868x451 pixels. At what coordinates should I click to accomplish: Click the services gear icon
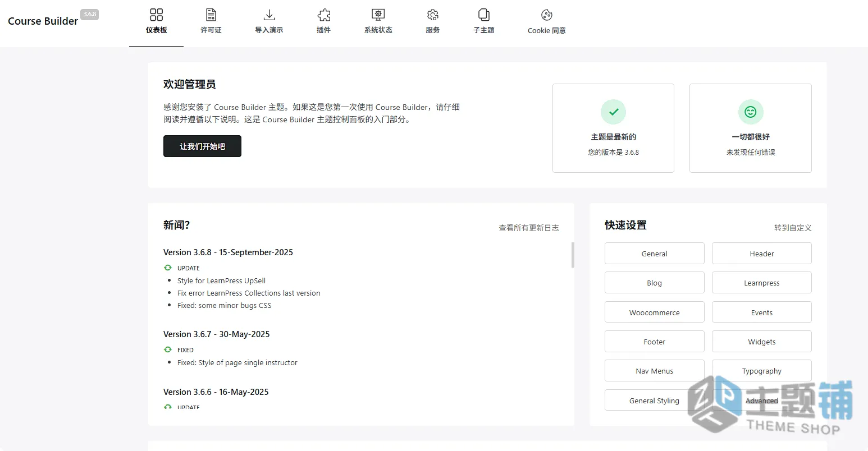pos(432,15)
